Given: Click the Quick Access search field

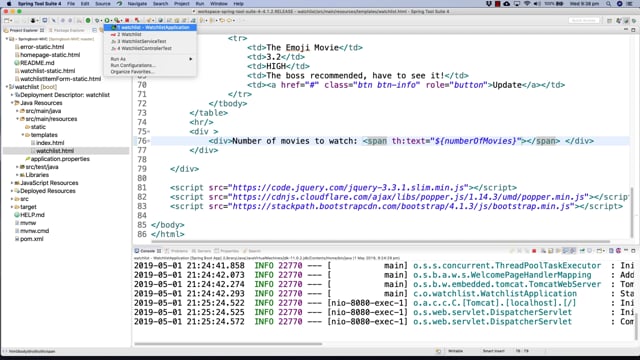Looking at the screenshot, I should 584,20.
